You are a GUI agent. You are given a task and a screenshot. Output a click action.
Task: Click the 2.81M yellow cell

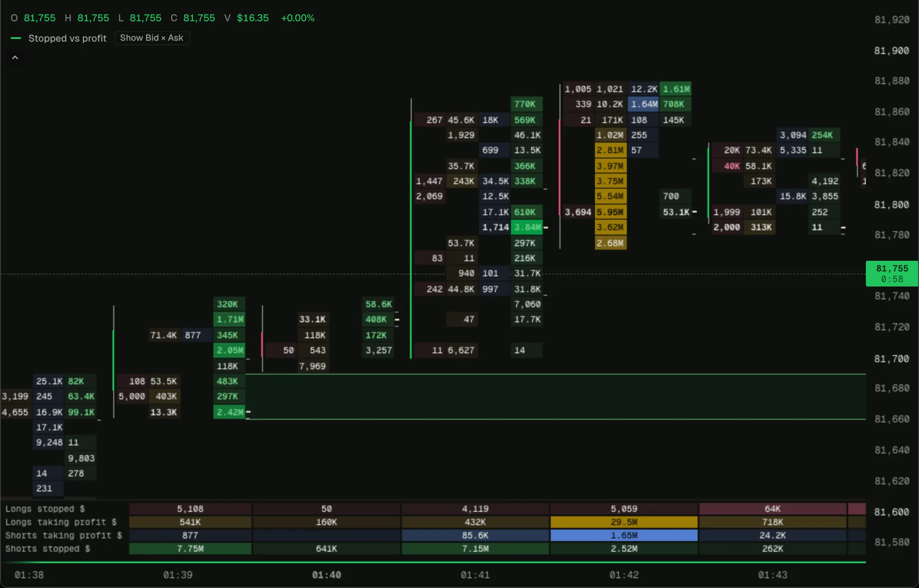610,150
